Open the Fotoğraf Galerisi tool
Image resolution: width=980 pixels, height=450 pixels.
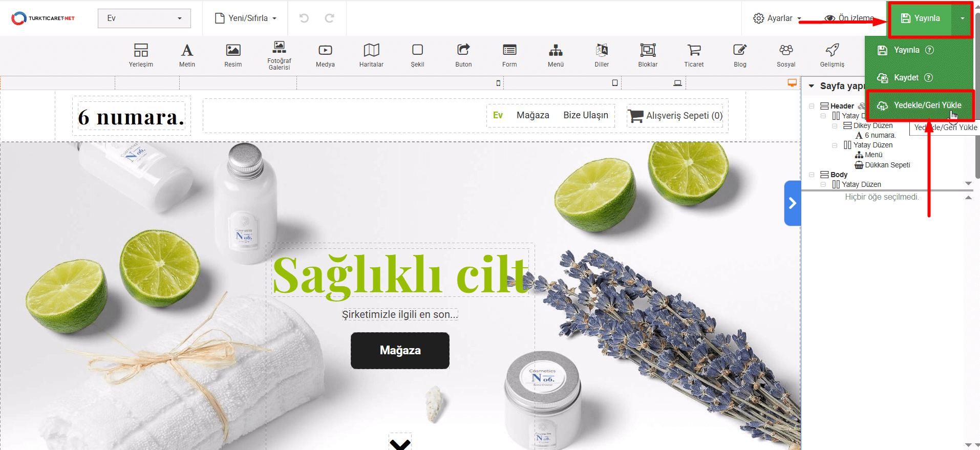279,55
